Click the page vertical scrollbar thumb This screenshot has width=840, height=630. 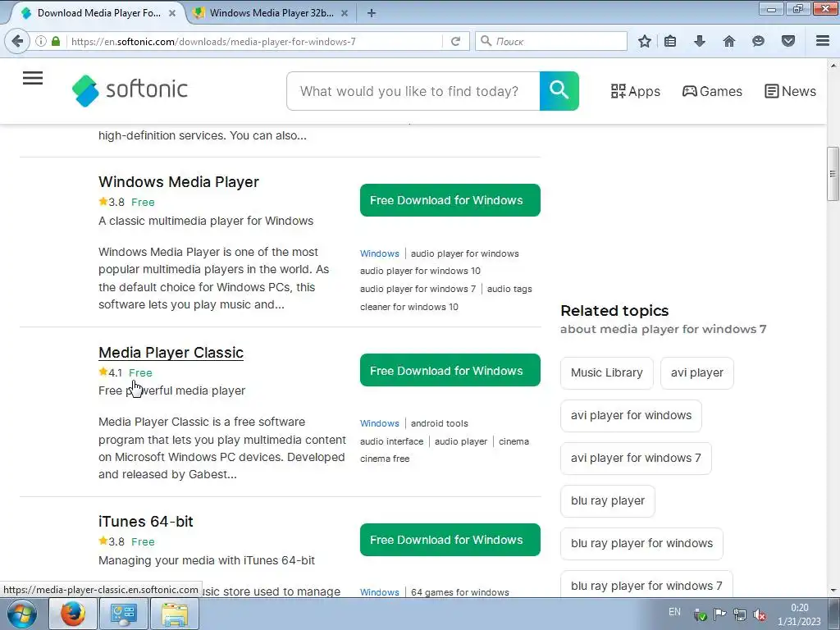point(833,174)
